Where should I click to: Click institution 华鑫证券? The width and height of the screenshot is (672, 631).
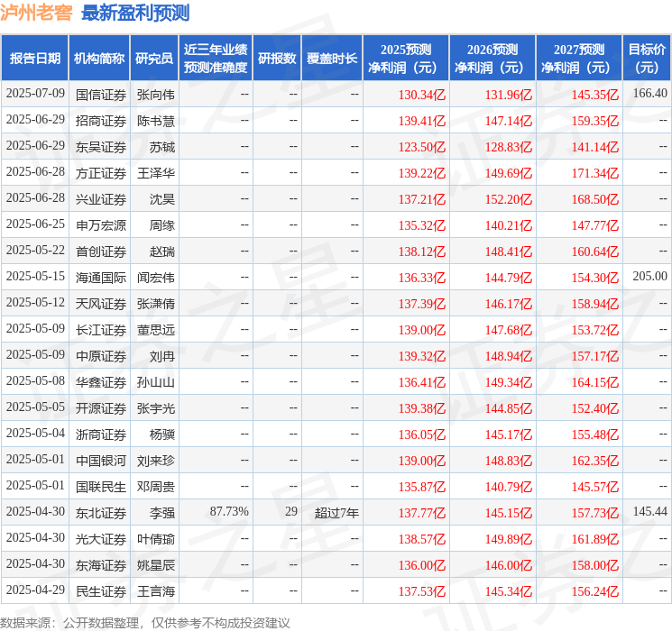101,382
